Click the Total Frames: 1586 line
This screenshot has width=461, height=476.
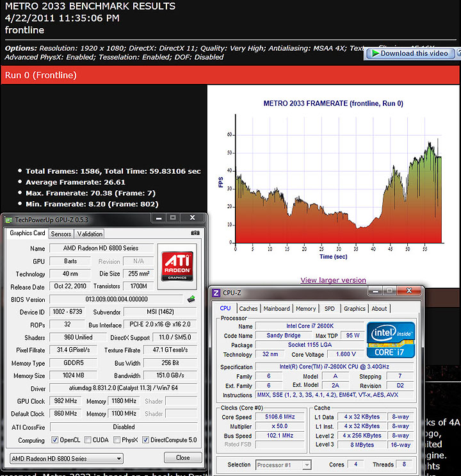click(113, 171)
